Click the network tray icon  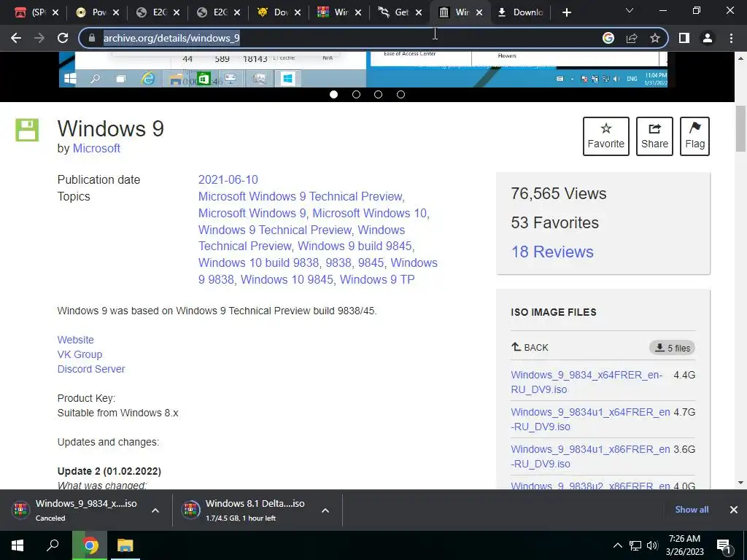(x=635, y=545)
